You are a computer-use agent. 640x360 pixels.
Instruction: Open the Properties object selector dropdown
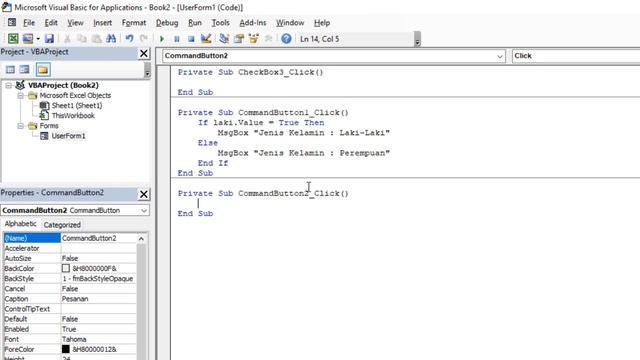point(144,211)
